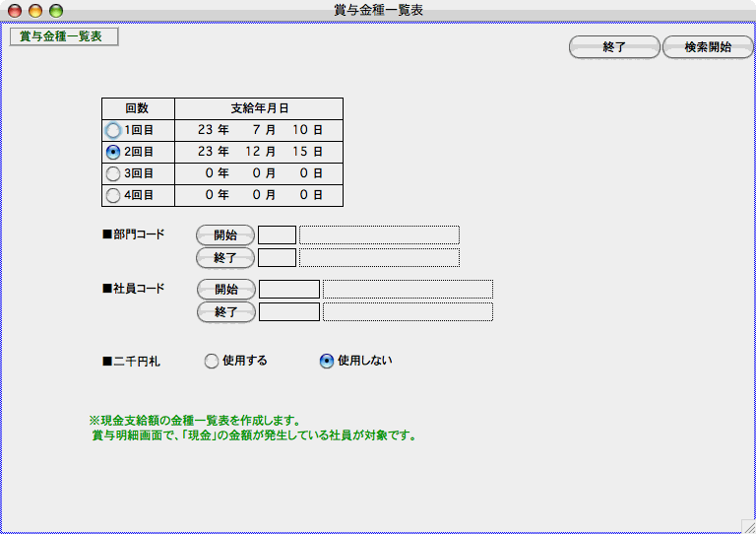Focus the 部門コード end code field

277,257
